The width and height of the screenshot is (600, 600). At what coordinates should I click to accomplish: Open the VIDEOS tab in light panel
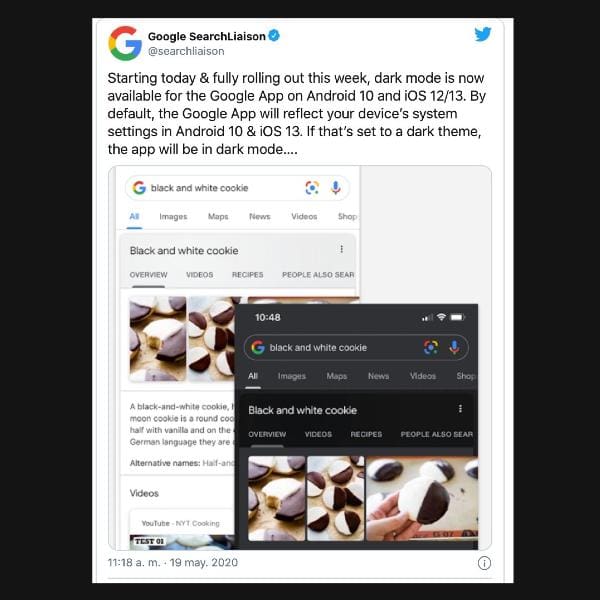(199, 275)
